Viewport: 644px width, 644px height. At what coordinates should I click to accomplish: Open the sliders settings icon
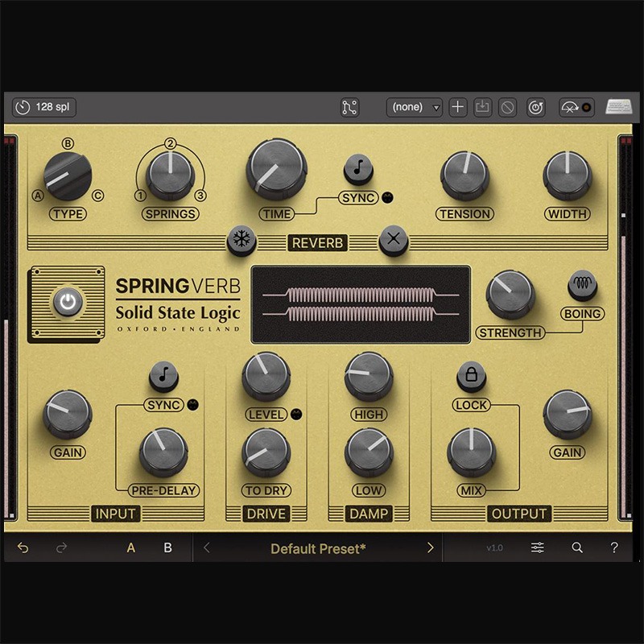(x=538, y=547)
